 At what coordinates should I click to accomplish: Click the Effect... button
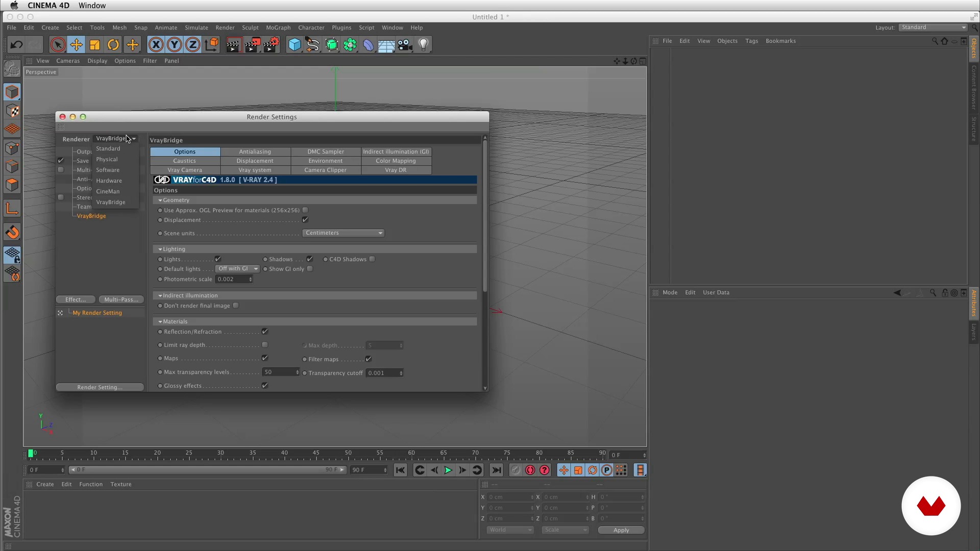(x=76, y=299)
